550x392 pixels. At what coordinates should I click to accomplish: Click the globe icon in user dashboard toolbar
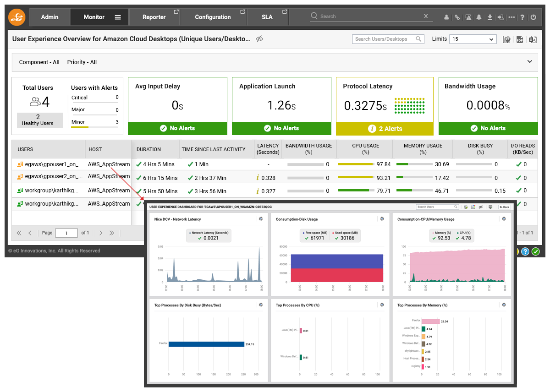pos(466,207)
